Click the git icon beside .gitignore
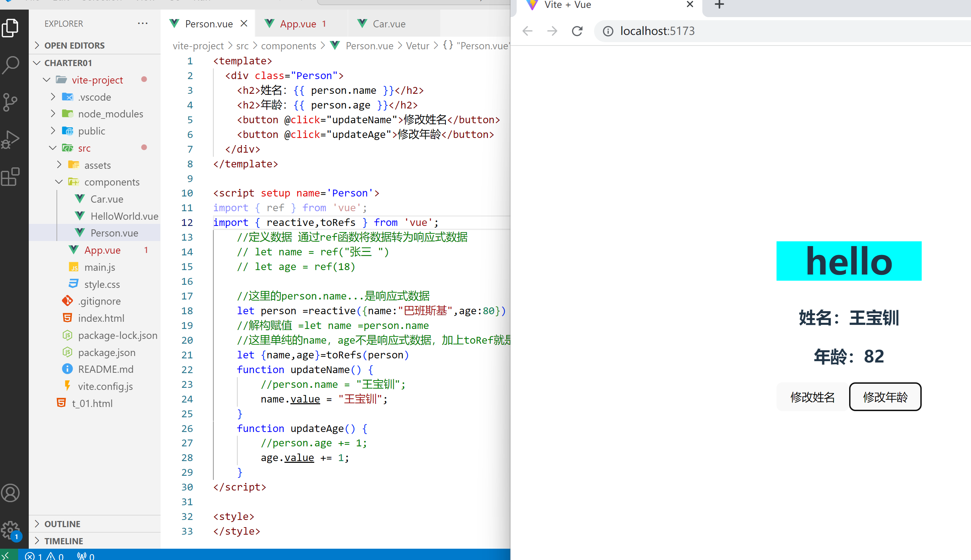The image size is (971, 560). [x=67, y=301]
